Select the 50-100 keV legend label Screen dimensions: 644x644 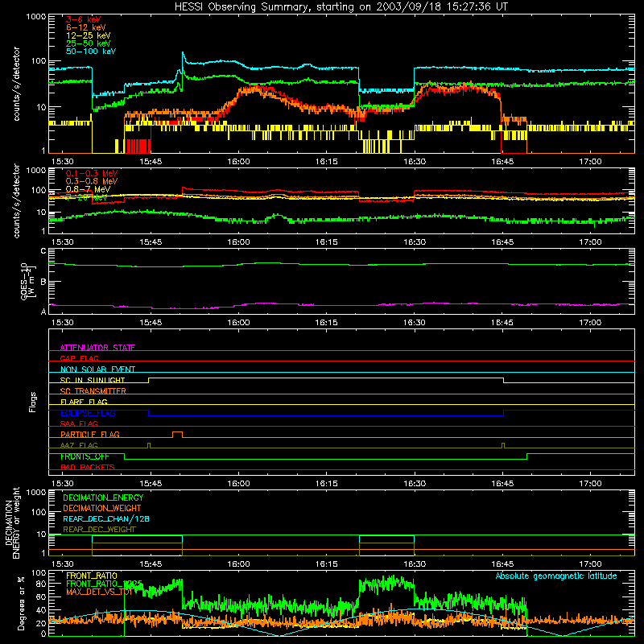(x=91, y=52)
